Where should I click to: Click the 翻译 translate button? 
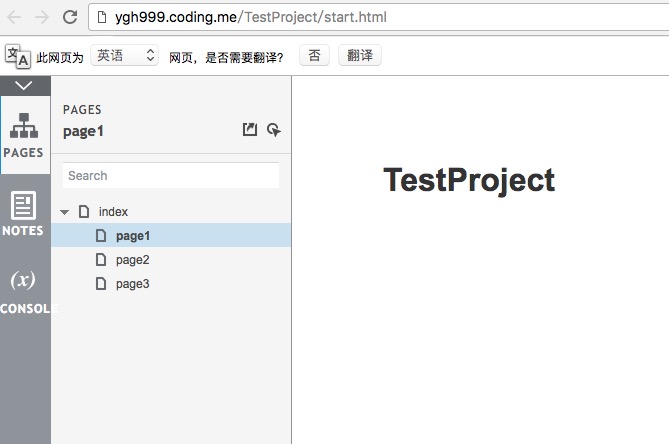(360, 56)
